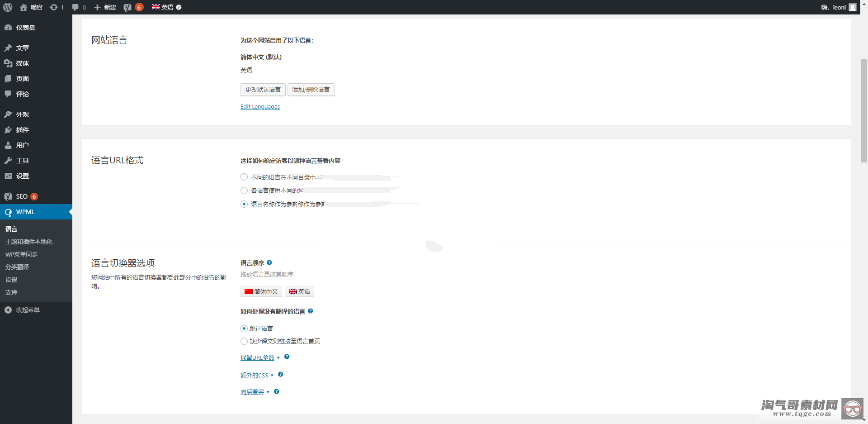Click 更改默认语言 button

coord(263,90)
